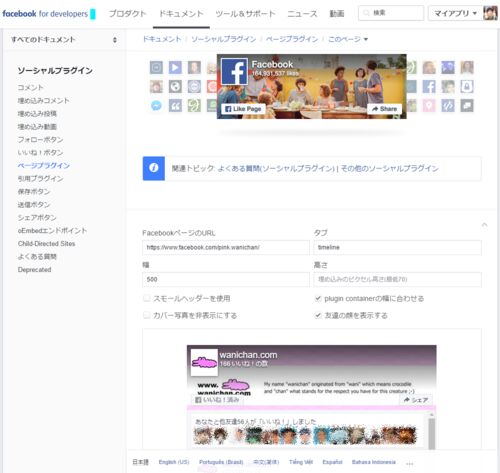The image size is (500, 473).
Task: Open Child-Directed Sites in the sidebar
Action: pos(46,243)
